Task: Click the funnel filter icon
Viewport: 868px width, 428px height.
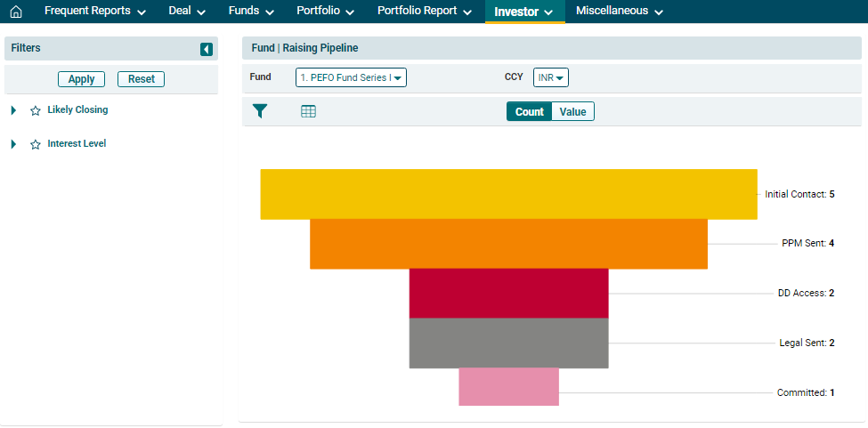Action: 260,111
